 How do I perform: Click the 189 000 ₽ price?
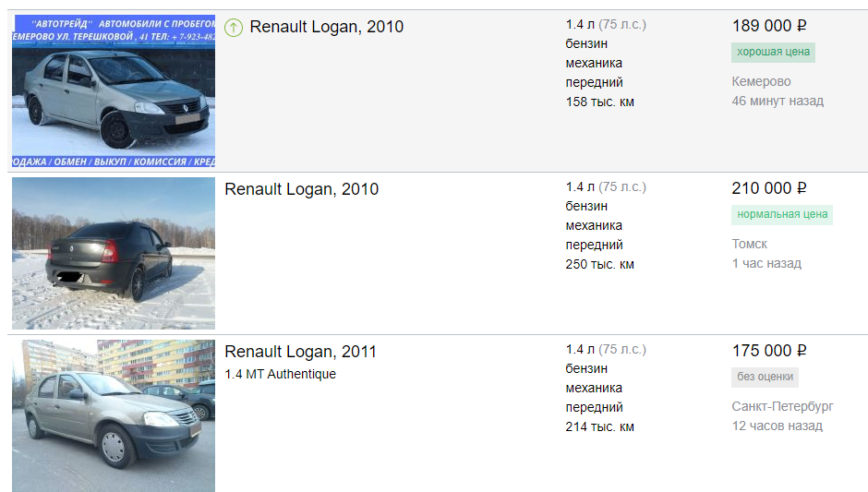[x=768, y=26]
